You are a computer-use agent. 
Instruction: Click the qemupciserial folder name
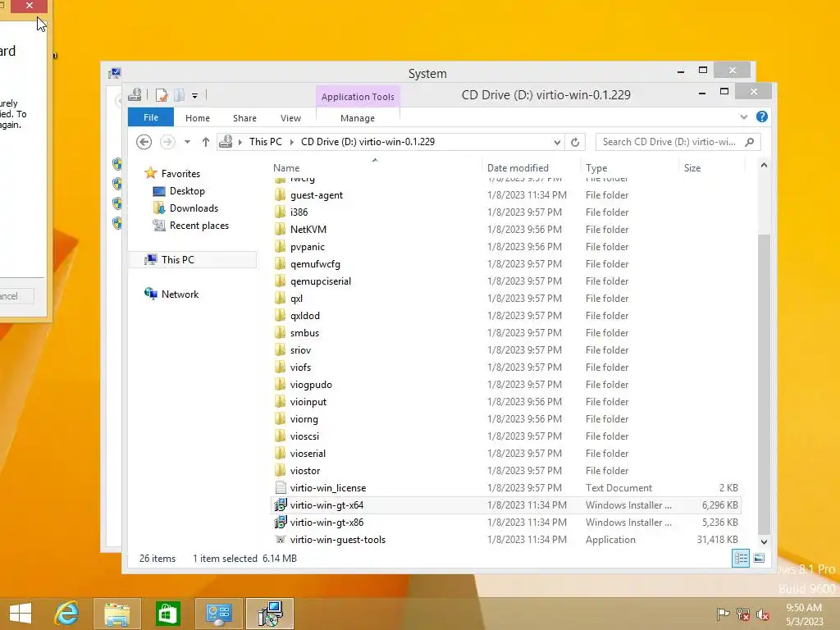tap(321, 281)
